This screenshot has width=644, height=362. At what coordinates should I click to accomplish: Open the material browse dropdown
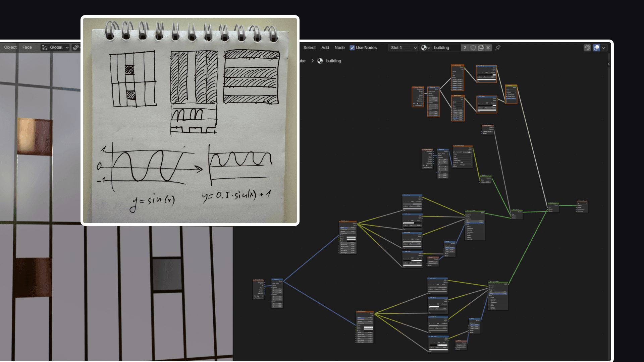(x=425, y=48)
